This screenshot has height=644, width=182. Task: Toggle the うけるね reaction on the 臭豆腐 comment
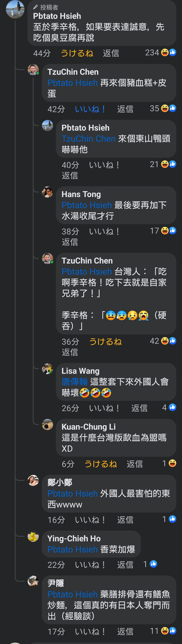(77, 53)
